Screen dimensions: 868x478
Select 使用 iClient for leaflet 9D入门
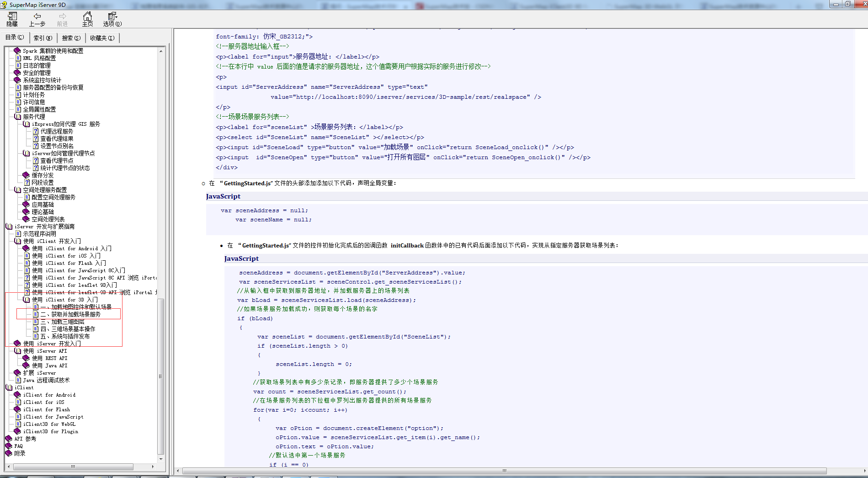tap(75, 285)
